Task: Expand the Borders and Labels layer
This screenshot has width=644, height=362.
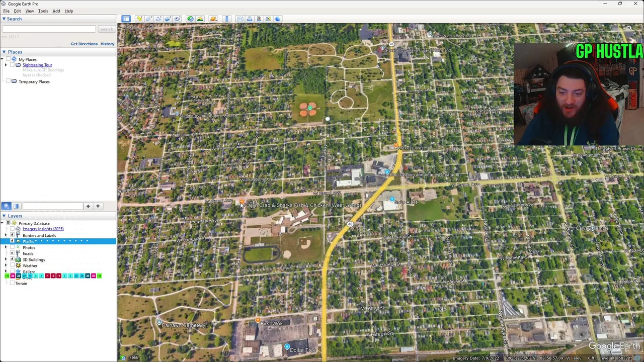Action: [6, 235]
